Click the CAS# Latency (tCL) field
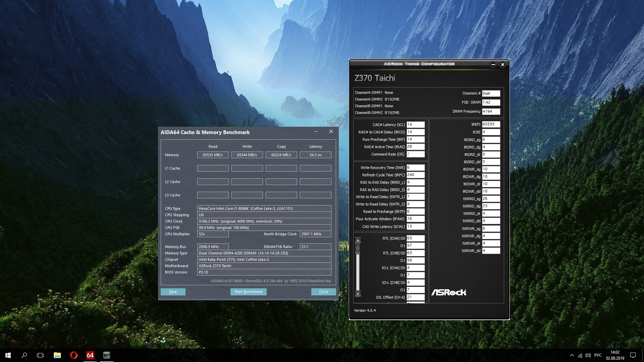644x362 pixels. pyautogui.click(x=415, y=125)
